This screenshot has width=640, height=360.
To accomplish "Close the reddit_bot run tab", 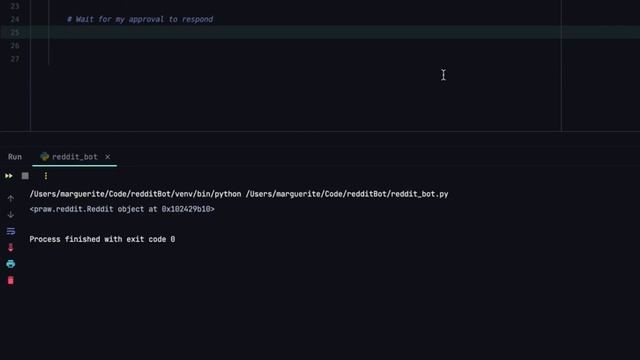I will click(x=107, y=157).
